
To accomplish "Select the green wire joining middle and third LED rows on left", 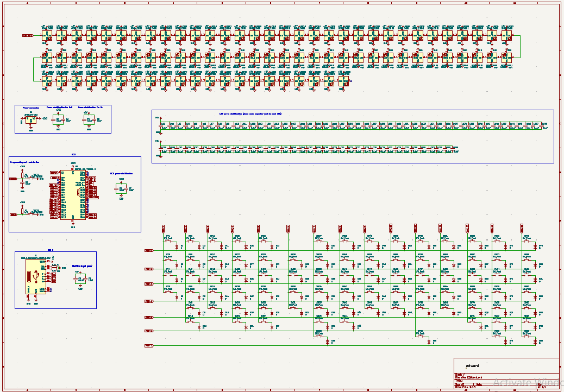I will [34, 68].
